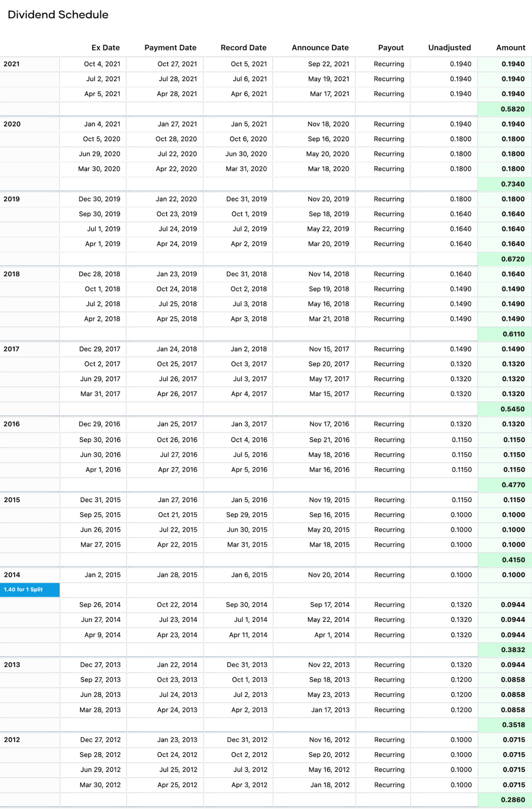Screen dimensions: 532x809
Task: Click the 2016 total 0.4770
Action: click(x=513, y=485)
